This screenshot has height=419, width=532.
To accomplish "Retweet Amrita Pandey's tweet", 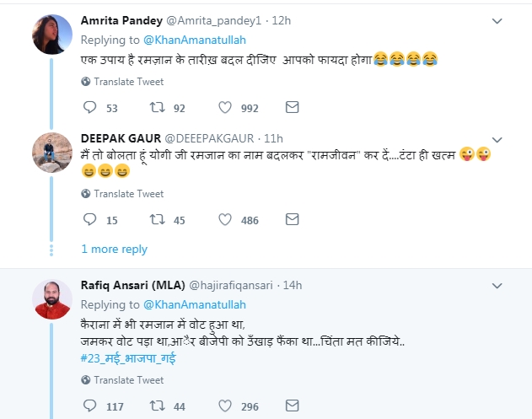I will tap(156, 107).
